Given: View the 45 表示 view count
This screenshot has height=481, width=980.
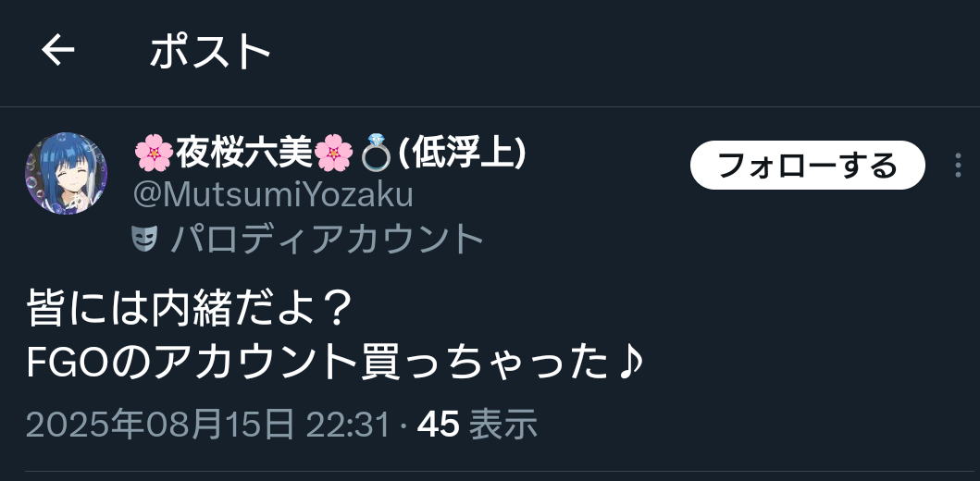Looking at the screenshot, I should [478, 425].
